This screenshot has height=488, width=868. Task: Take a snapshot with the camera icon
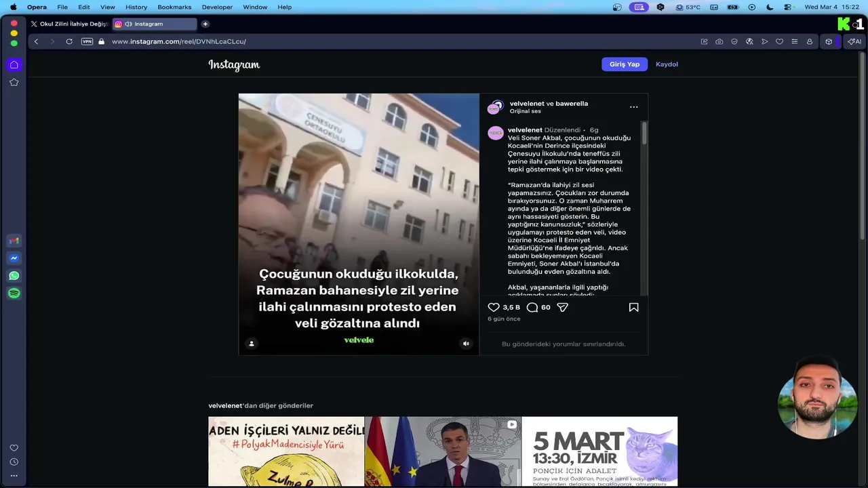tap(719, 41)
